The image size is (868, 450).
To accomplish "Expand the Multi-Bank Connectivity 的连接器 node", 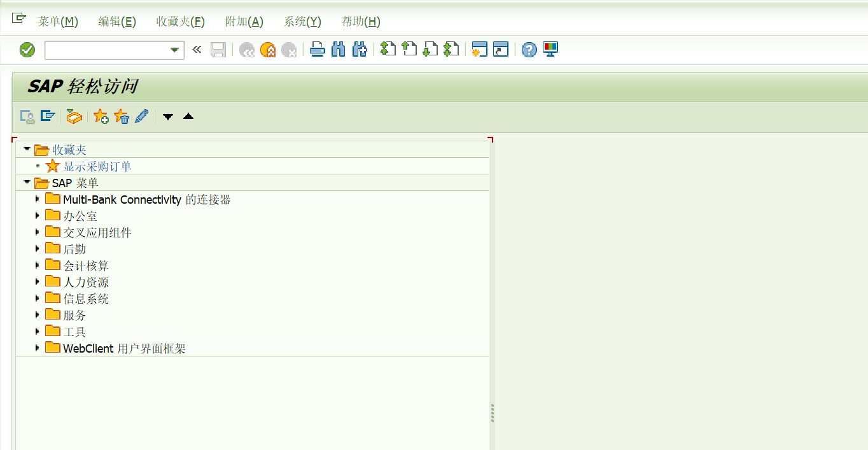I will click(38, 199).
